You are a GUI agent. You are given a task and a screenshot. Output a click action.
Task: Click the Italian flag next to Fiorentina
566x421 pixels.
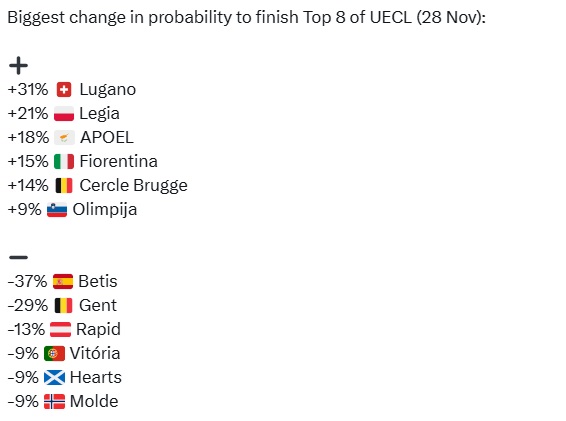(64, 161)
